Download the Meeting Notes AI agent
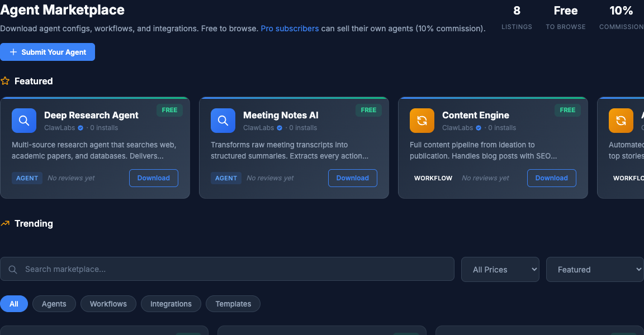The image size is (644, 335). 352,178
